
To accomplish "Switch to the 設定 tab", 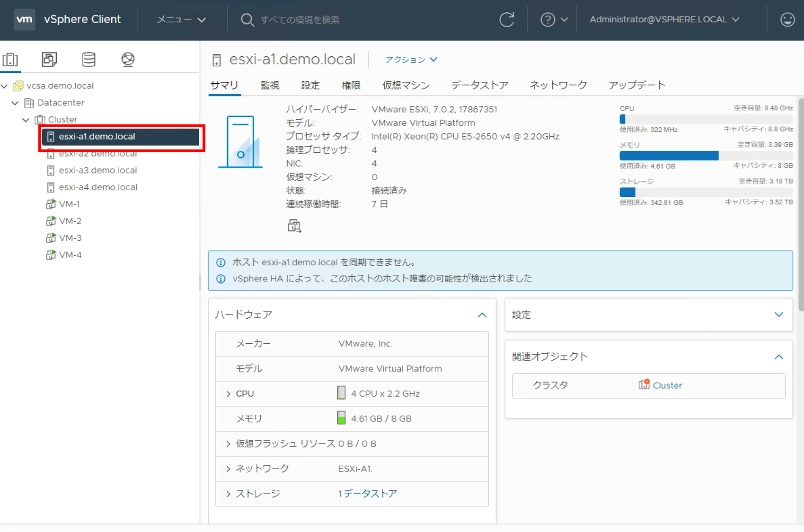I will (310, 85).
